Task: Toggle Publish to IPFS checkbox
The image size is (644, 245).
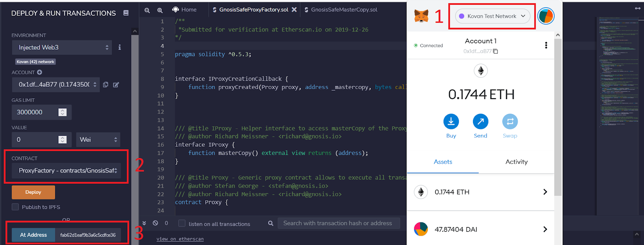Action: [15, 207]
